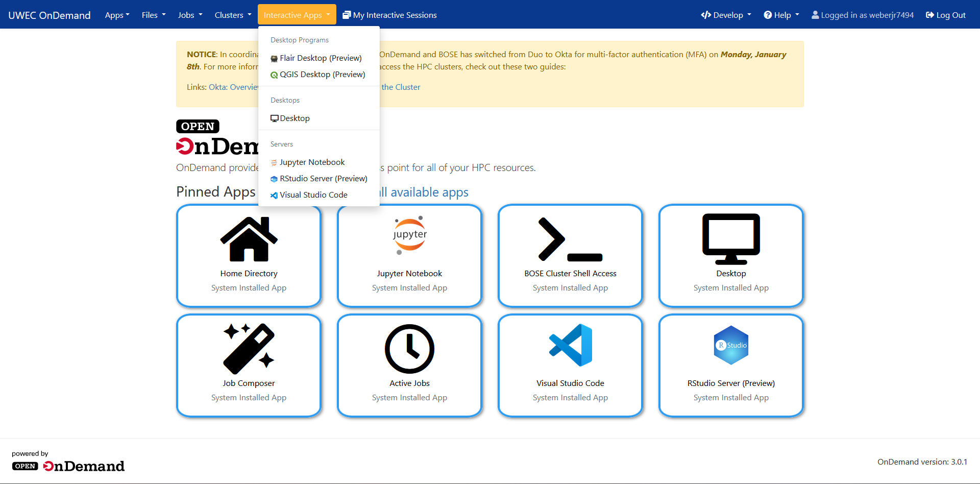Open the Develop menu
The width and height of the screenshot is (980, 484).
[726, 15]
